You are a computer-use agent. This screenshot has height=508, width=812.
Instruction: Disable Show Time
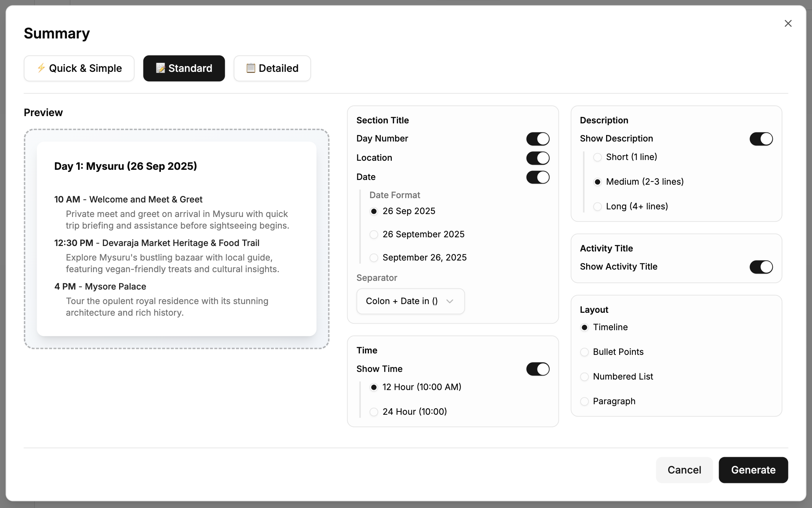537,369
